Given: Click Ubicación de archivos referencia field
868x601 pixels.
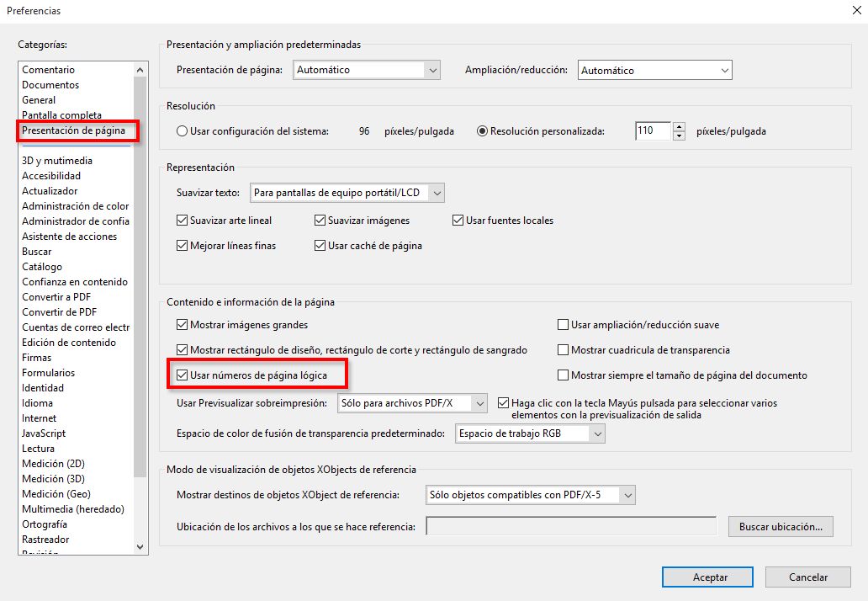Looking at the screenshot, I should (571, 526).
